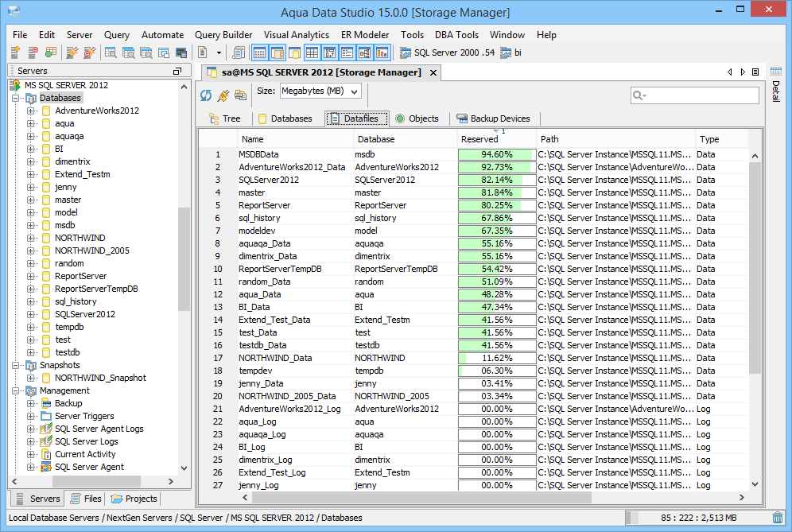The width and height of the screenshot is (792, 532).
Task: Sort by the Reserved column header
Action: click(496, 139)
